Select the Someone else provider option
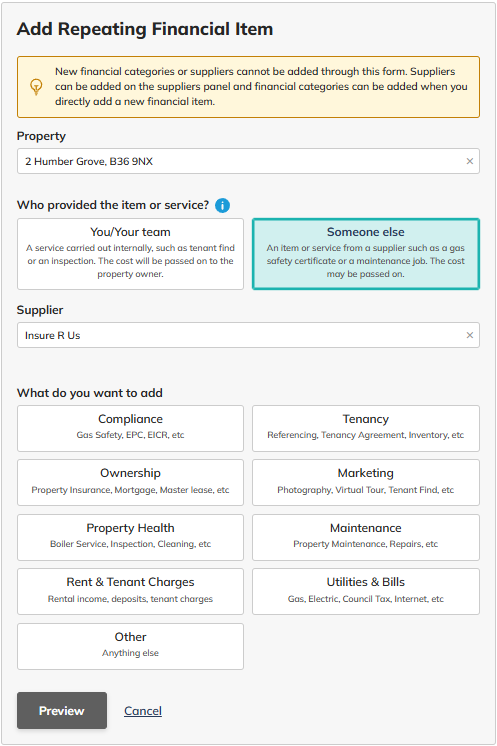Image resolution: width=497 pixels, height=746 pixels. 366,254
